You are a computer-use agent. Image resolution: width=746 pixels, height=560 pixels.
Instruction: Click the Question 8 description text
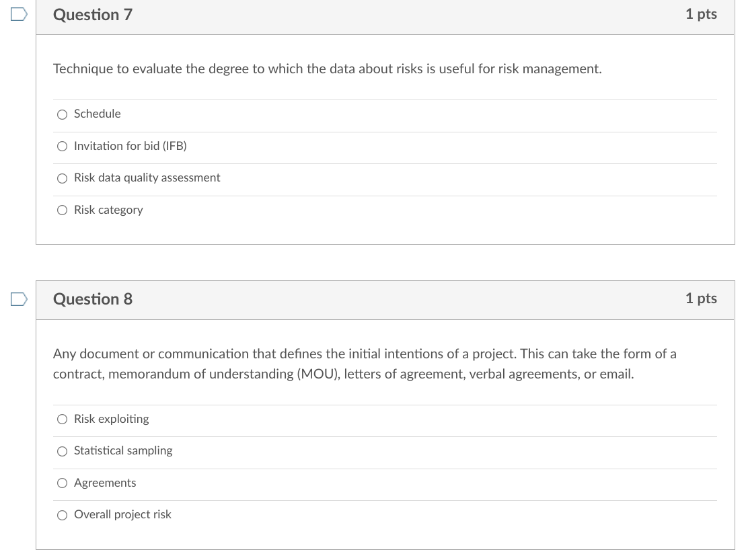pos(363,363)
